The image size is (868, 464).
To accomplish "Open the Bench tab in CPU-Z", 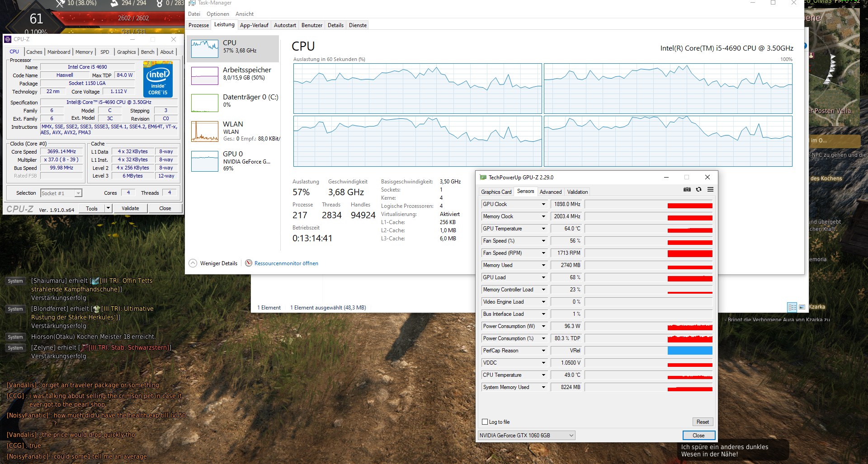I will 148,52.
